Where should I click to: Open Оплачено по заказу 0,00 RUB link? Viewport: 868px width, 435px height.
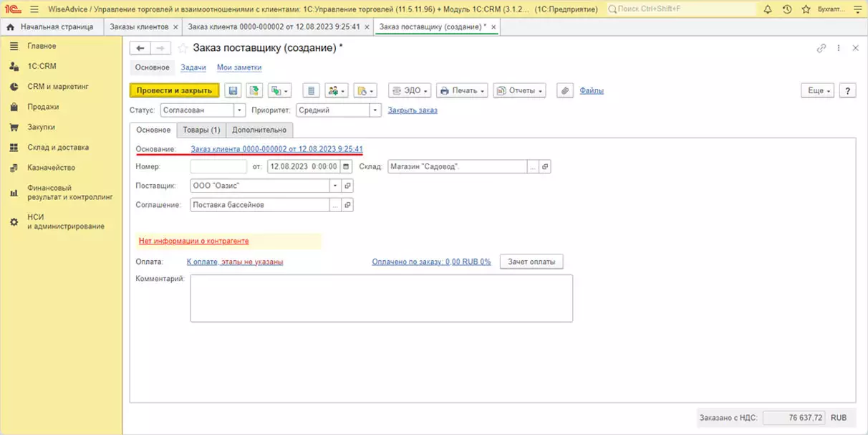431,262
